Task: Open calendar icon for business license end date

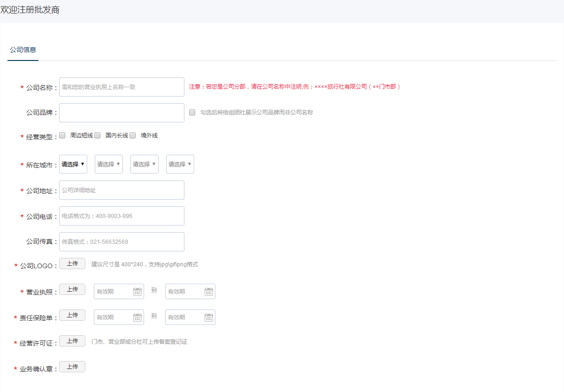Action: click(209, 292)
